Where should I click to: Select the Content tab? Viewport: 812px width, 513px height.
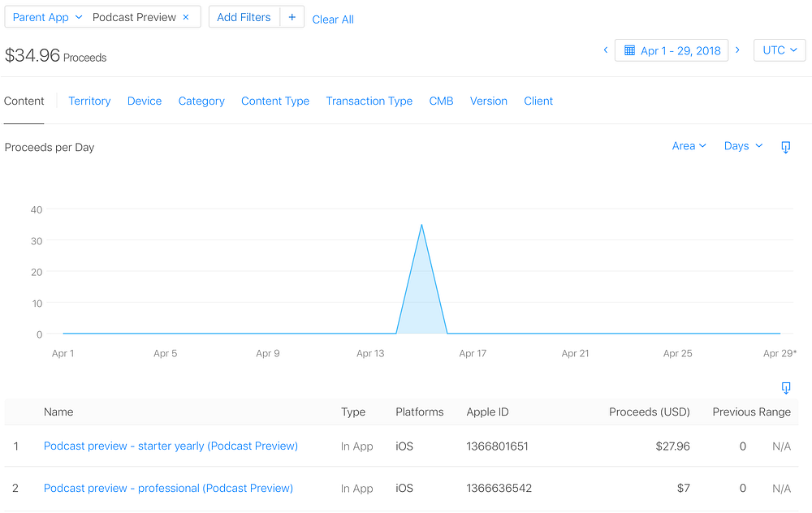pyautogui.click(x=24, y=101)
